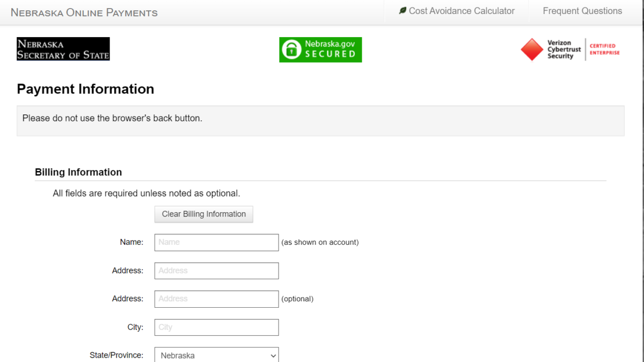
Task: Click the Billing Information section heading
Action: click(x=78, y=172)
